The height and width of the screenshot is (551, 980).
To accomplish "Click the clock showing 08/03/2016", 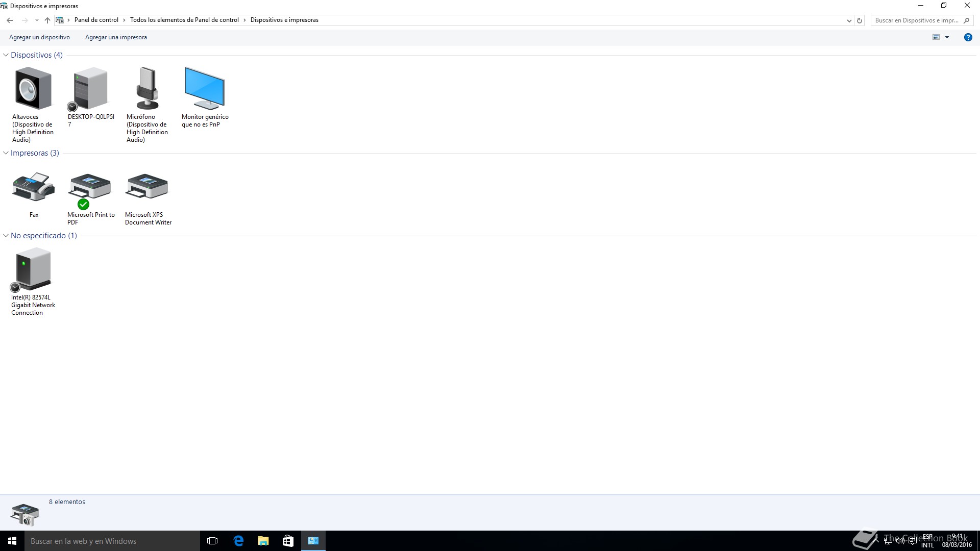I will click(x=957, y=541).
